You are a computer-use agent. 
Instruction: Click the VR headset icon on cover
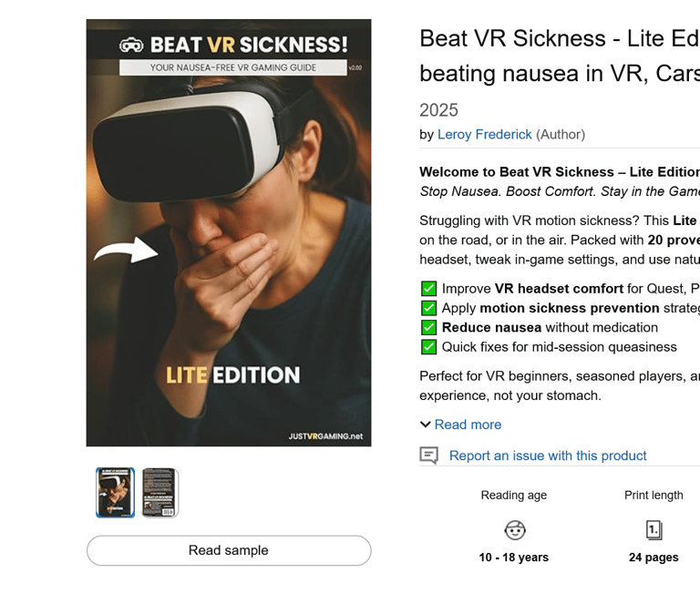[x=131, y=45]
